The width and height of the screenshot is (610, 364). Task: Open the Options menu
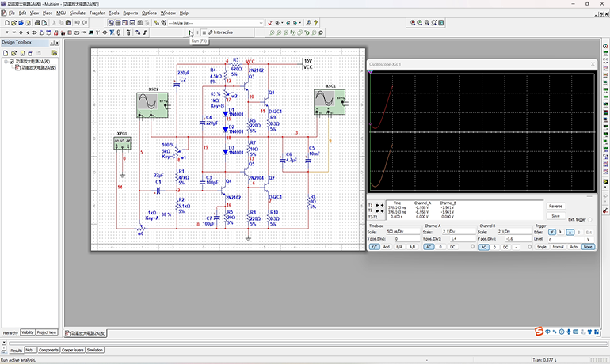point(149,13)
